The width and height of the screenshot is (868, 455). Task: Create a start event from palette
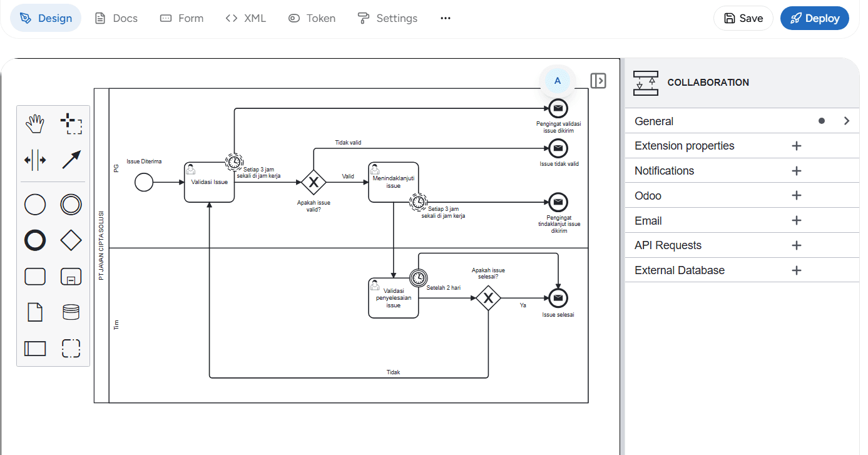pos(35,204)
